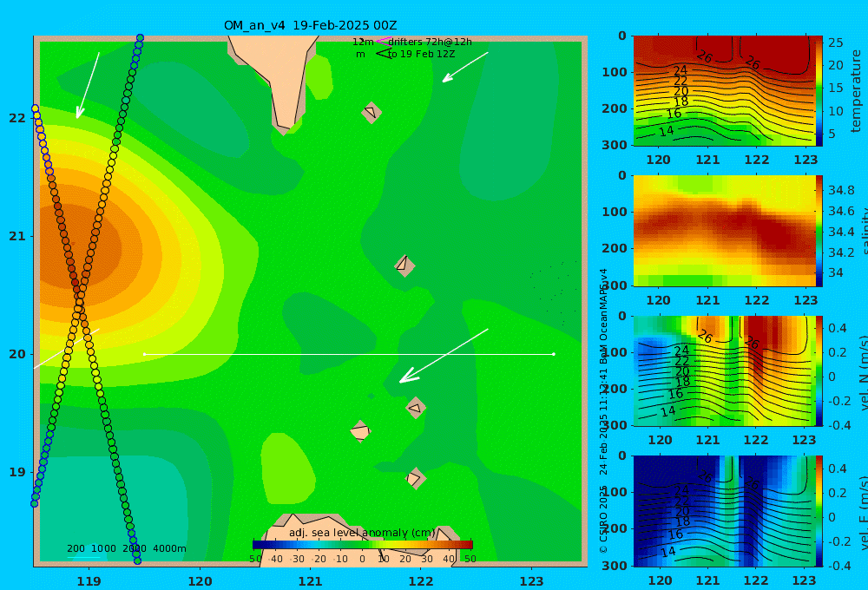Click the 'drifters 72h@12h' legend text
The image size is (868, 590).
[431, 42]
